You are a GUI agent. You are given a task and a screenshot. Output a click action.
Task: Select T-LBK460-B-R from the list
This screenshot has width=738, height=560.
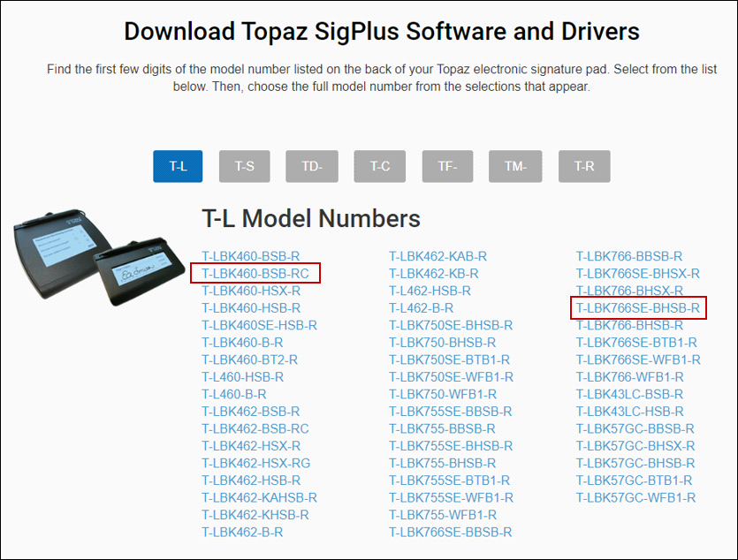click(242, 343)
